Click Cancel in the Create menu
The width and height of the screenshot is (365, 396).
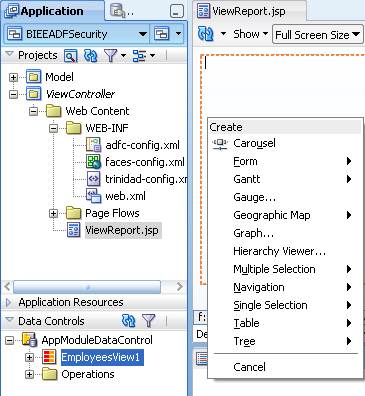[x=286, y=367]
